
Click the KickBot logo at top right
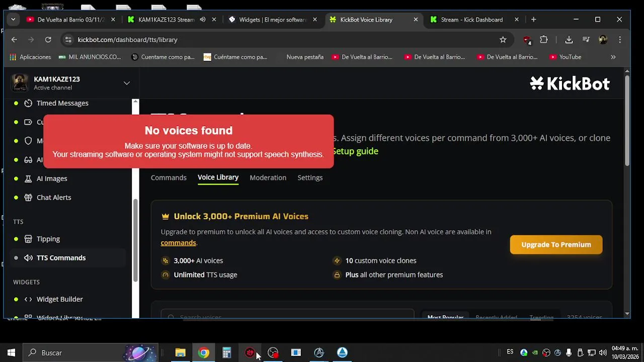(570, 83)
